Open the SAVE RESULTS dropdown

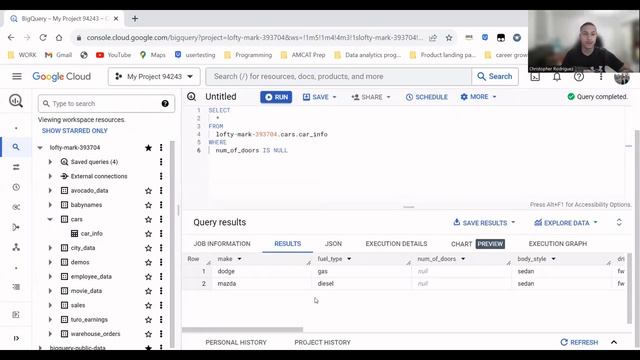[x=484, y=222]
